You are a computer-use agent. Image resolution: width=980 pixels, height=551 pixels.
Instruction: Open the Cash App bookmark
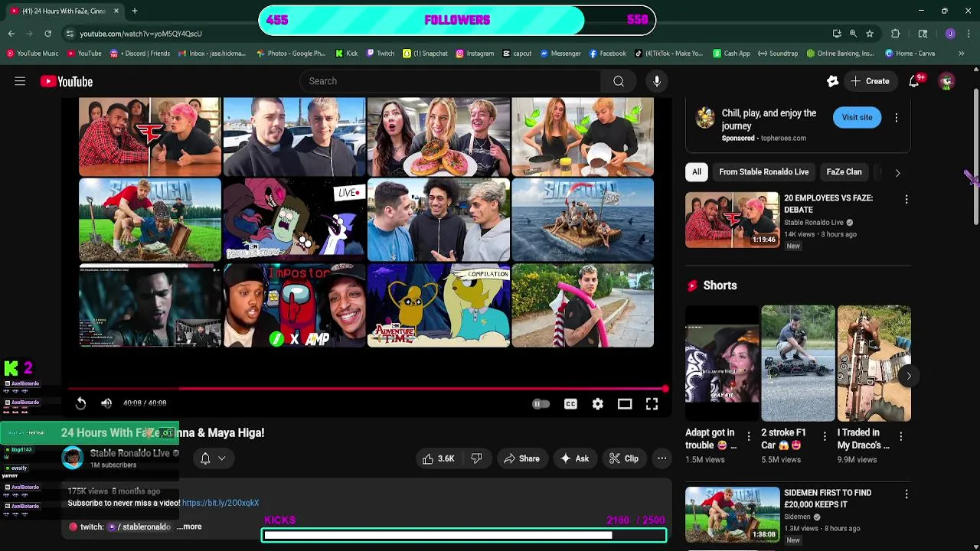731,54
